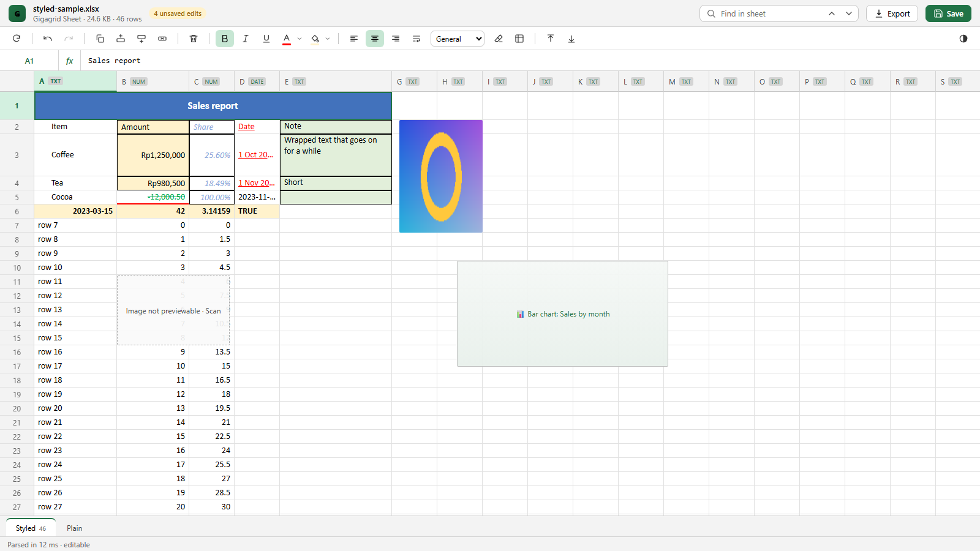980x551 pixels.
Task: Insert a row above
Action: 121,39
